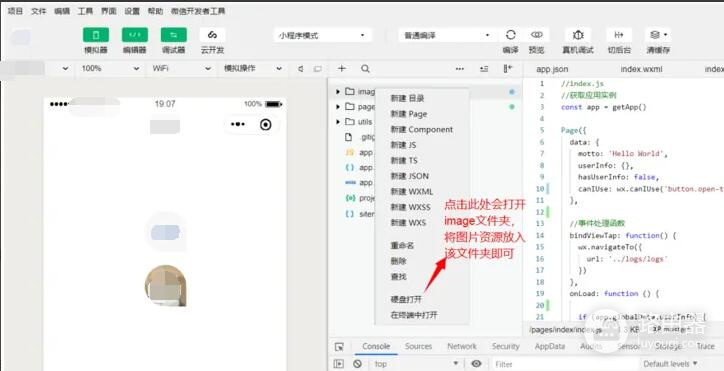Viewport: 724px width, 371px height.
Task: Collapse the file tree panel icon
Action: click(x=508, y=68)
